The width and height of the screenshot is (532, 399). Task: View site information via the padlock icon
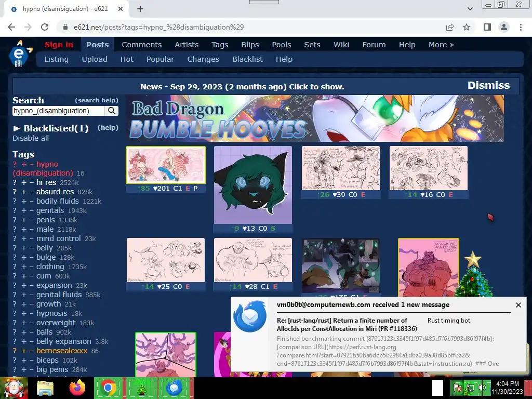pos(65,27)
